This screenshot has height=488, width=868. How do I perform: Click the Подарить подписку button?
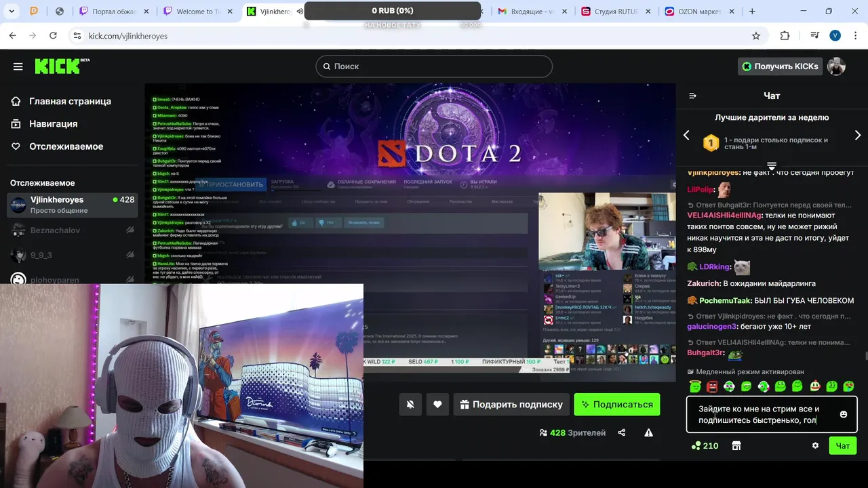511,405
